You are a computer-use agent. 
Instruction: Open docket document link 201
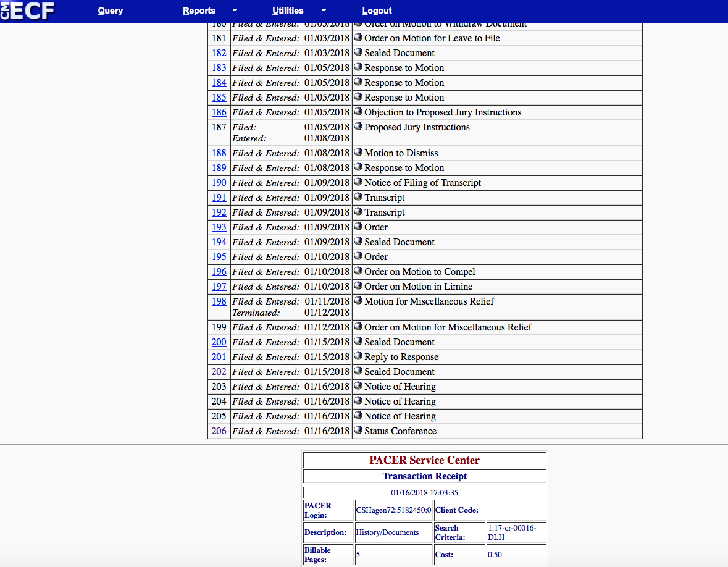219,357
